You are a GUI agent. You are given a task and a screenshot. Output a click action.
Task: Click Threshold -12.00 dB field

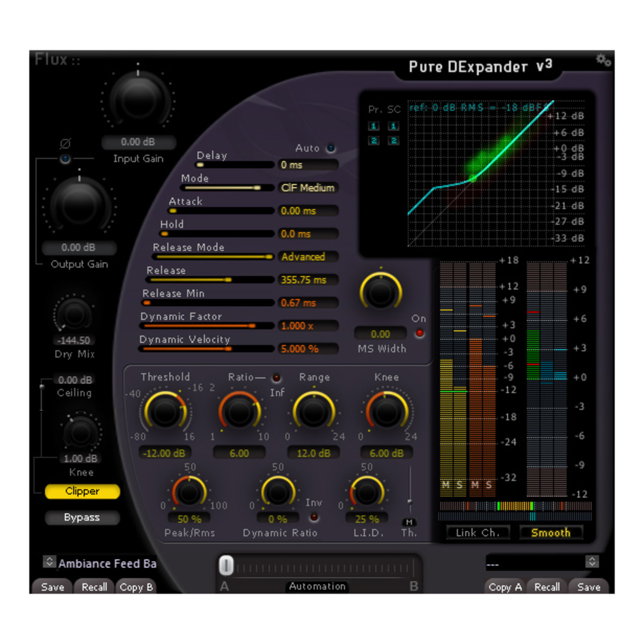(x=164, y=453)
